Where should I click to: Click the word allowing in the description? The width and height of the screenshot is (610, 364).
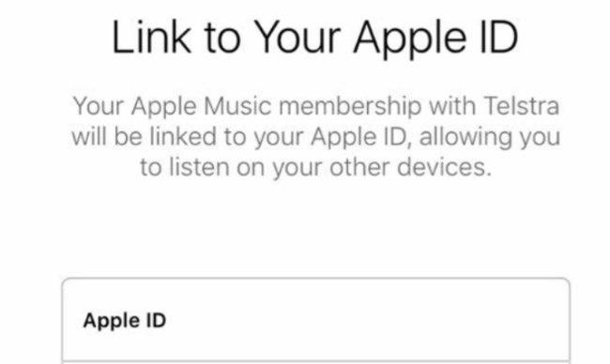coord(465,137)
